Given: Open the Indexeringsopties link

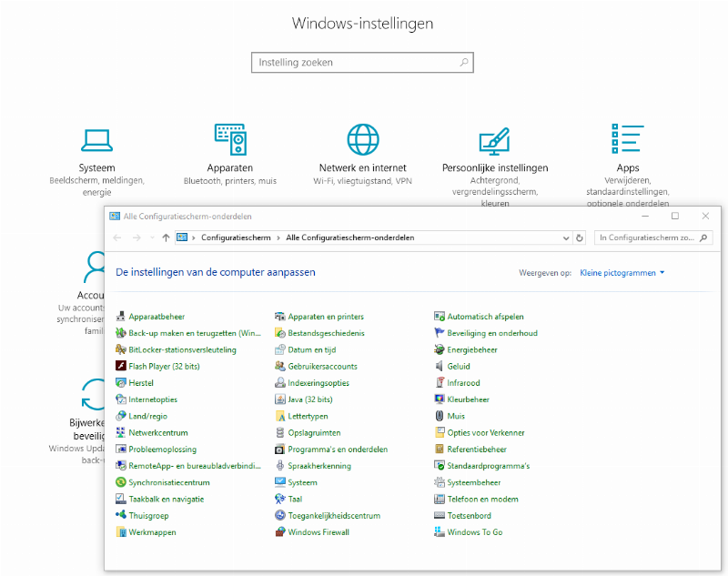Looking at the screenshot, I should pos(318,383).
